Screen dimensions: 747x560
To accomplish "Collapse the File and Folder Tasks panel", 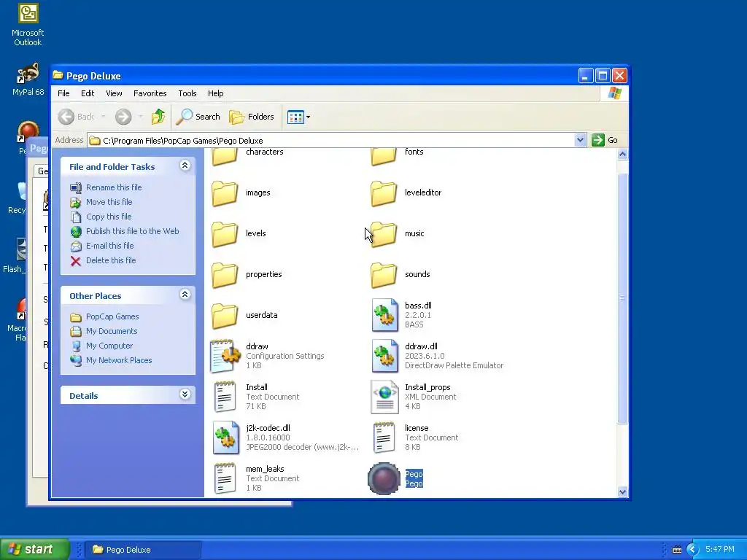I will coord(185,166).
